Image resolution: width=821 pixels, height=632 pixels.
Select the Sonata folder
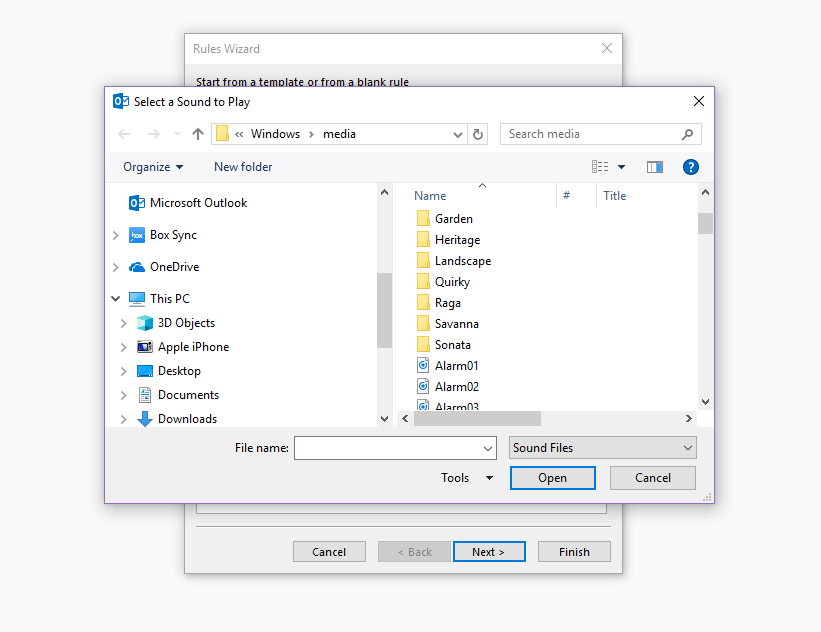444,345
